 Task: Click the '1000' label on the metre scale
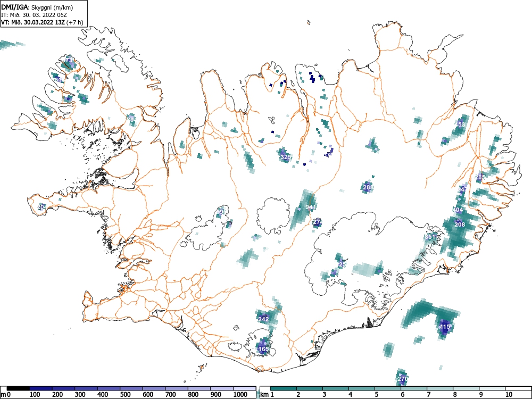240,395
